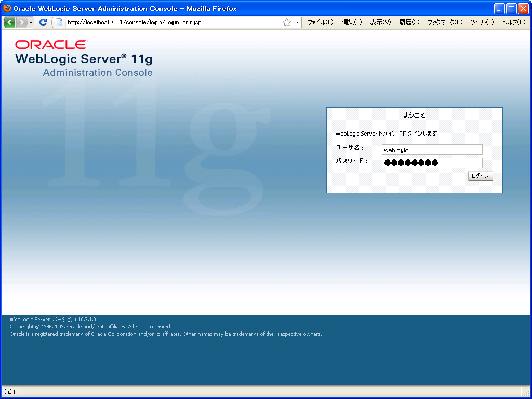
Task: Maximize the Firefox window
Action: [x=511, y=8]
